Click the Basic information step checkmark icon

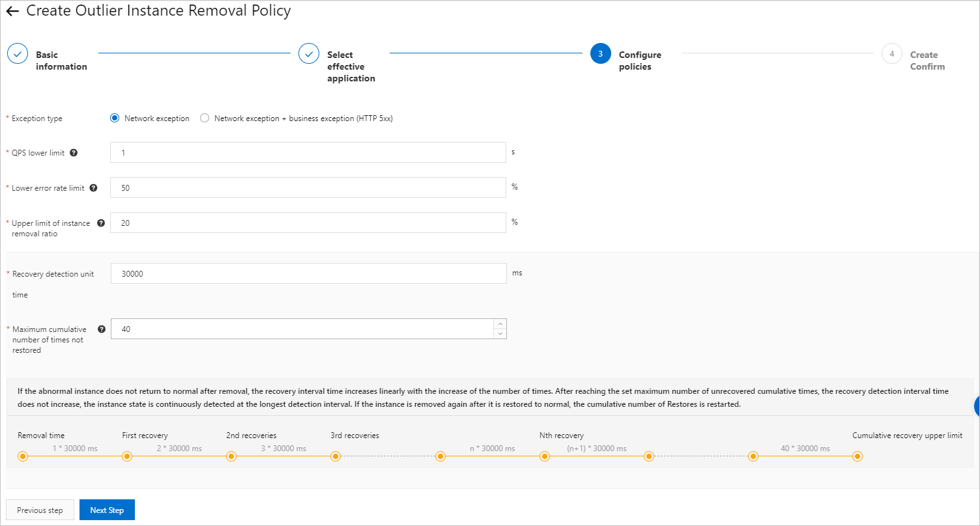(18, 53)
